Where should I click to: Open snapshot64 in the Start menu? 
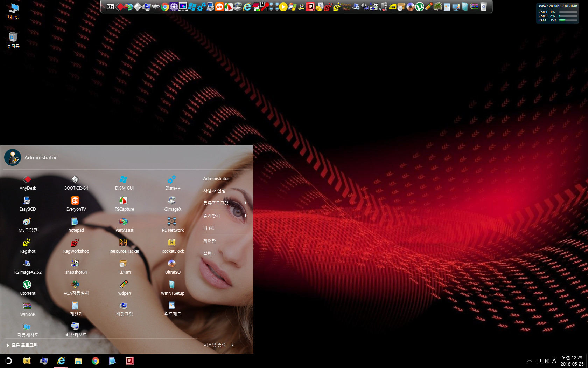[76, 267]
